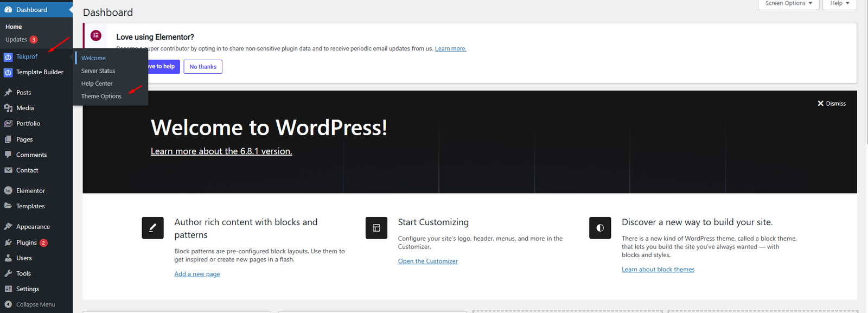Viewport: 868px width, 313px height.
Task: Click the Plugins count badge 2
Action: pyautogui.click(x=43, y=242)
